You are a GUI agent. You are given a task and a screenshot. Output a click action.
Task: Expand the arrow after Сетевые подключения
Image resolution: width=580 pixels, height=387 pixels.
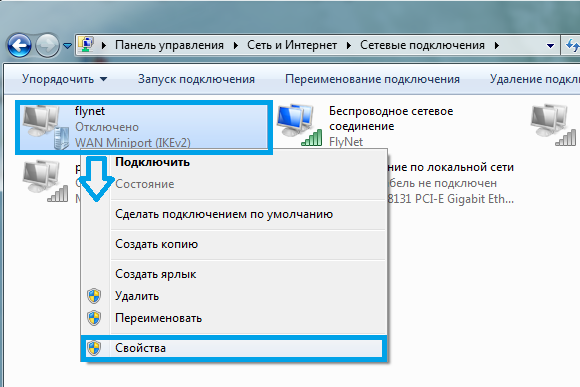(x=496, y=46)
